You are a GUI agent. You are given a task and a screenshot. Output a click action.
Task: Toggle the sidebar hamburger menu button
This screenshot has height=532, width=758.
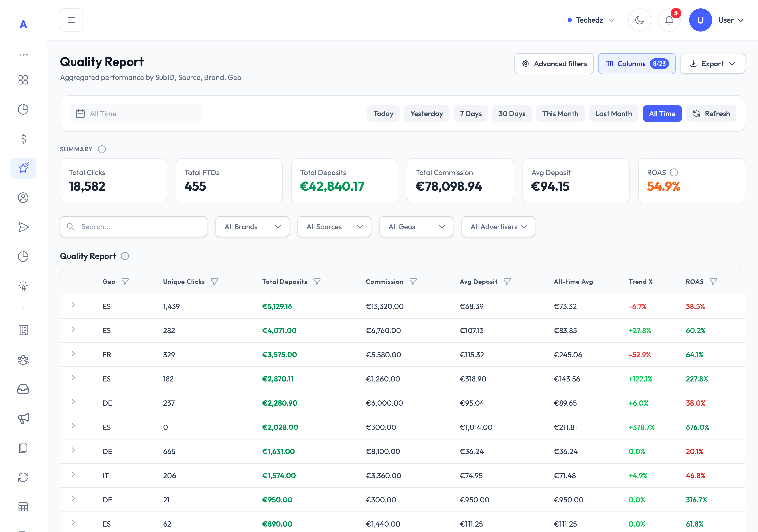pos(71,20)
